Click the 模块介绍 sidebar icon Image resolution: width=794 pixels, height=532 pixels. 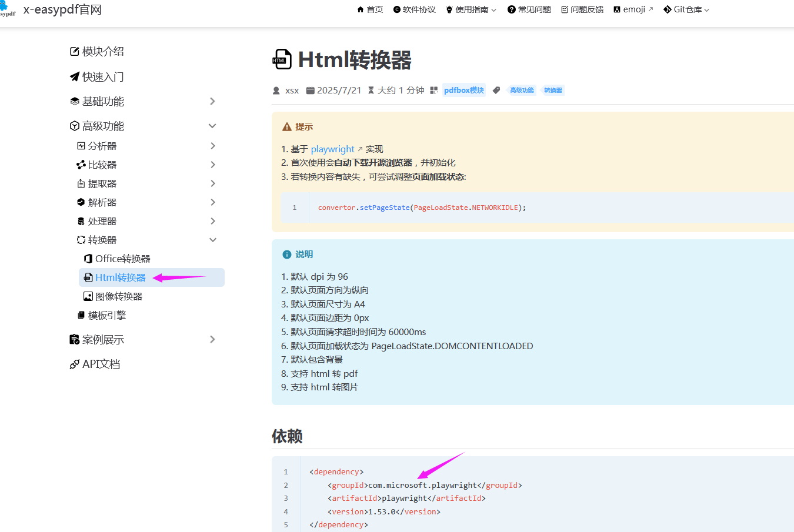[x=75, y=52]
